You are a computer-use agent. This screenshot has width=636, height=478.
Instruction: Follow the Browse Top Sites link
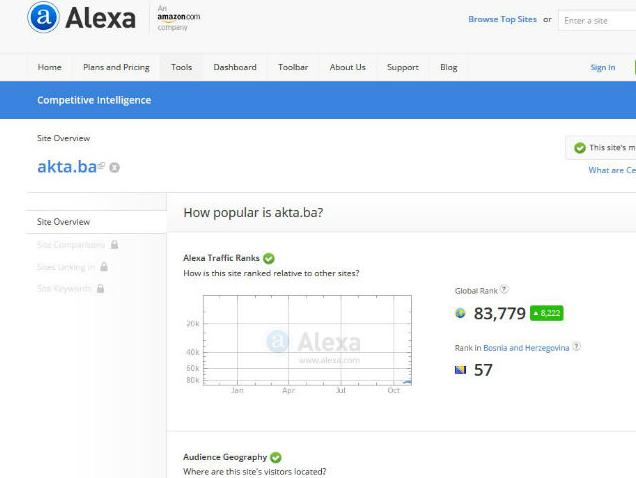pos(502,19)
